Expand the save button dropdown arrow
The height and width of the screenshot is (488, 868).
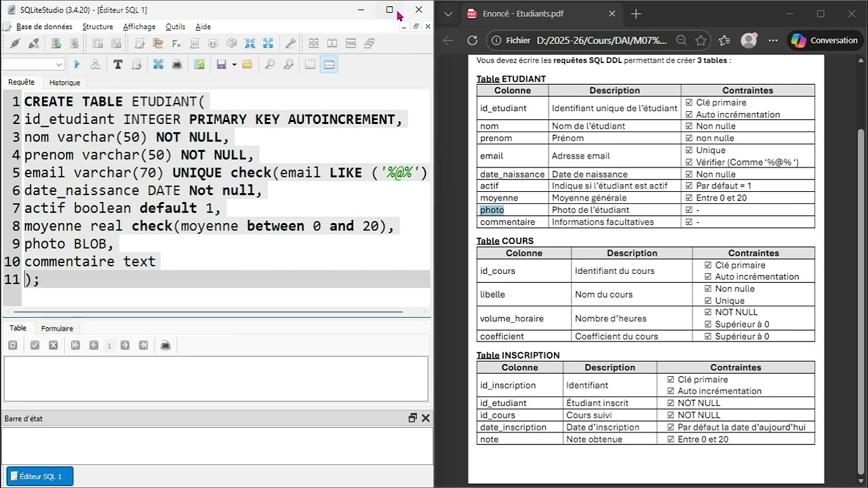coord(234,64)
